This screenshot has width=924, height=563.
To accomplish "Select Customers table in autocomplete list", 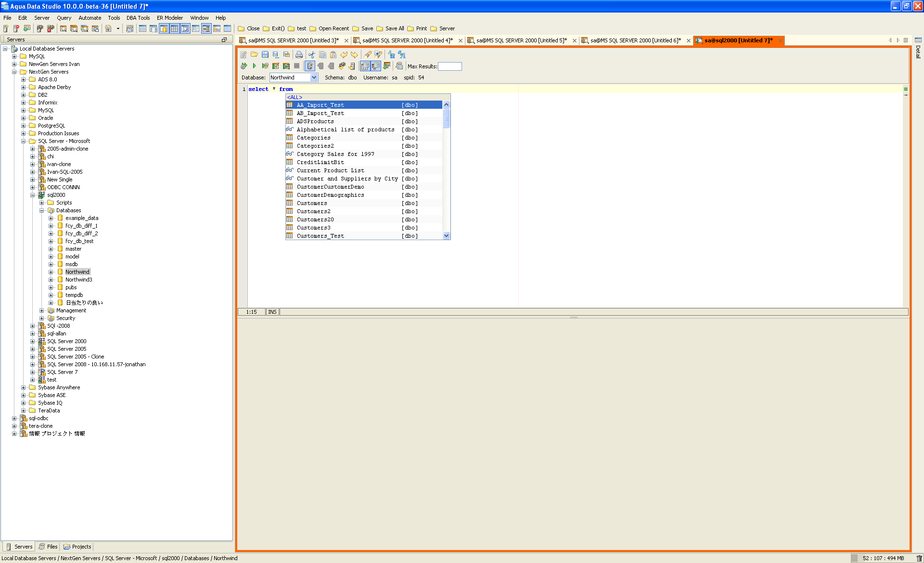I will click(312, 203).
